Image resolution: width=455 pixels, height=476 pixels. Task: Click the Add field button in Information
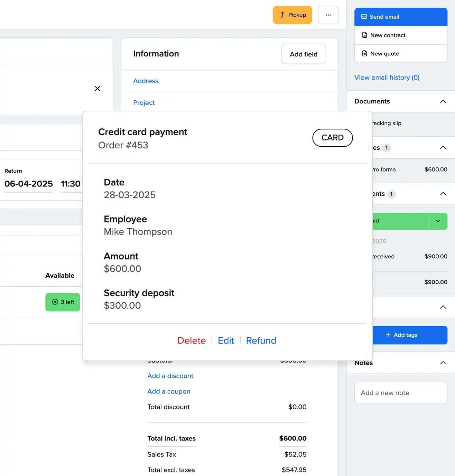click(303, 54)
